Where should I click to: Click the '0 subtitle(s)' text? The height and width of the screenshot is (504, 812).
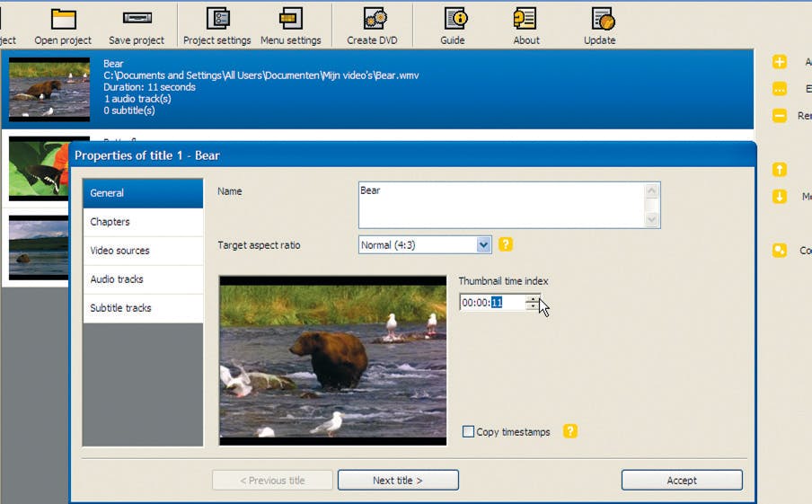click(x=129, y=111)
